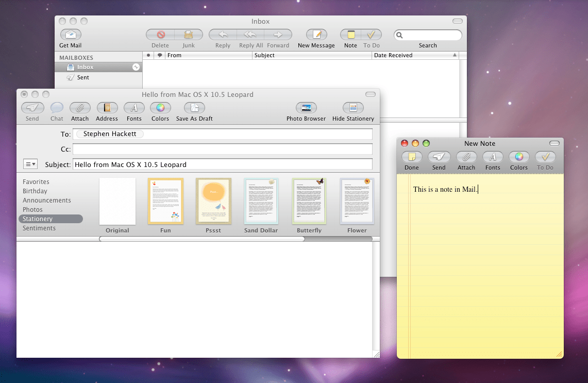Open the Address book panel
588x383 pixels.
point(107,108)
